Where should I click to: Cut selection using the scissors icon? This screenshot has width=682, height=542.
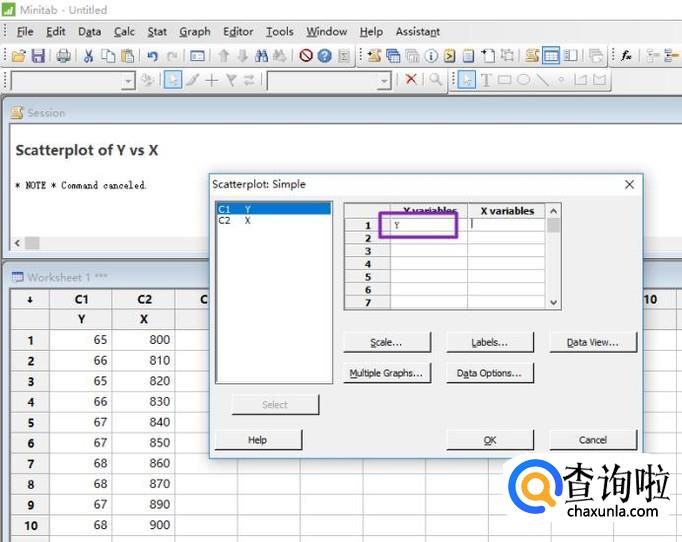point(88,56)
